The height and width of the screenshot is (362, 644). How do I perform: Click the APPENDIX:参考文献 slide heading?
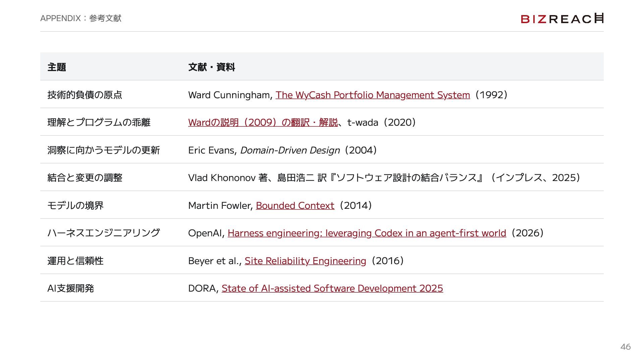[80, 18]
